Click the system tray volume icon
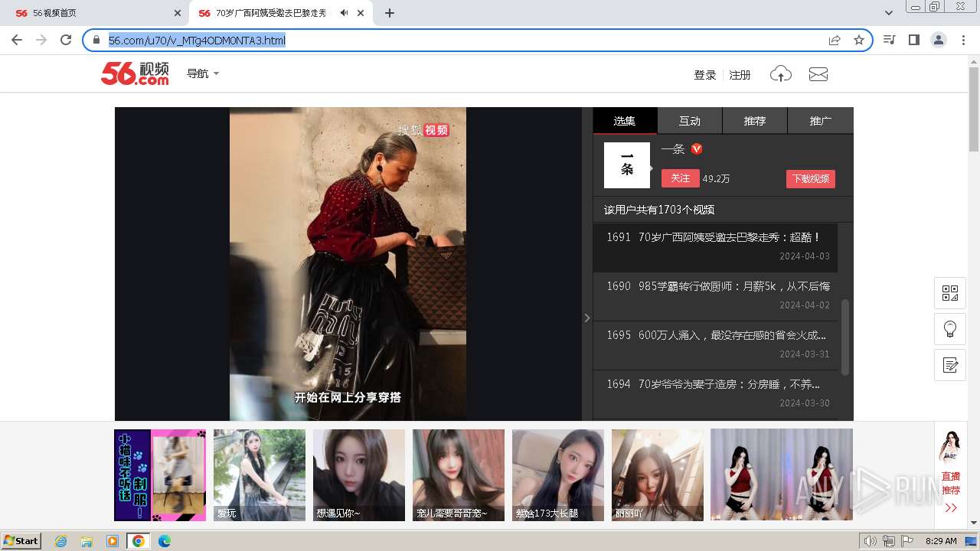This screenshot has height=551, width=980. pyautogui.click(x=871, y=541)
